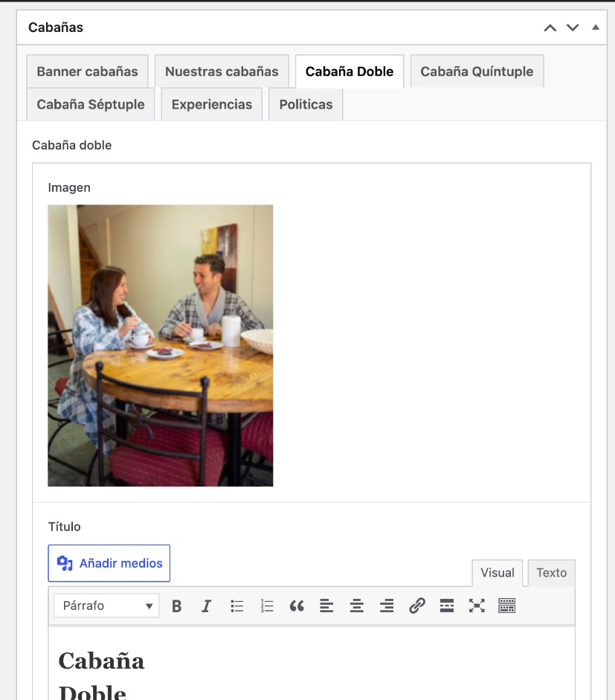The image size is (615, 700).
Task: Switch to the Cabaña Quíntuple tab
Action: (477, 71)
